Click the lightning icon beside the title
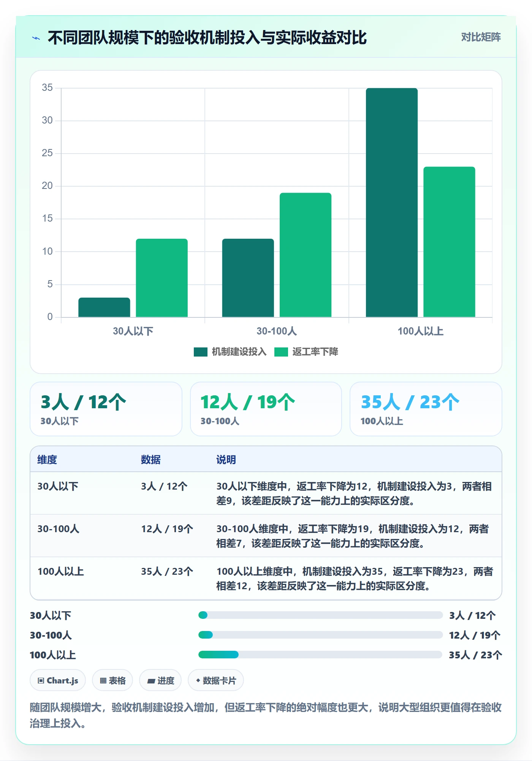This screenshot has height=761, width=532. [36, 38]
